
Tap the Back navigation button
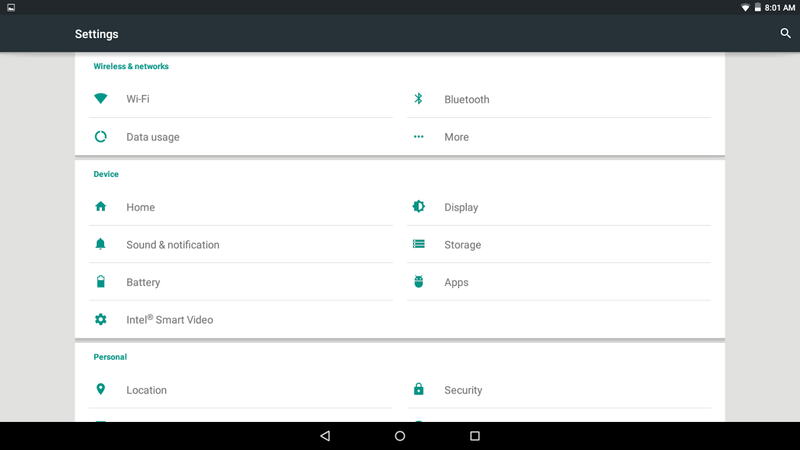click(x=325, y=436)
